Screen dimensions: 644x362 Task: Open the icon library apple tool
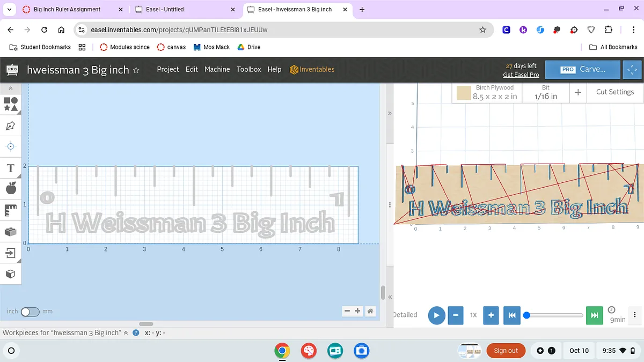11,188
